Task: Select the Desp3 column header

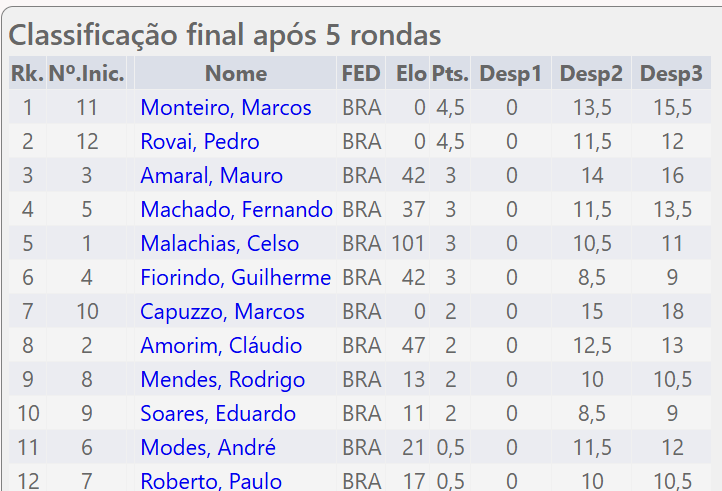Action: pos(671,73)
